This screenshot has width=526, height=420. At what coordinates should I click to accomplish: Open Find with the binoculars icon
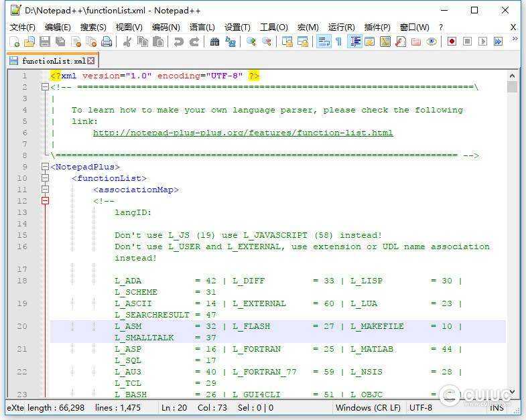214,42
